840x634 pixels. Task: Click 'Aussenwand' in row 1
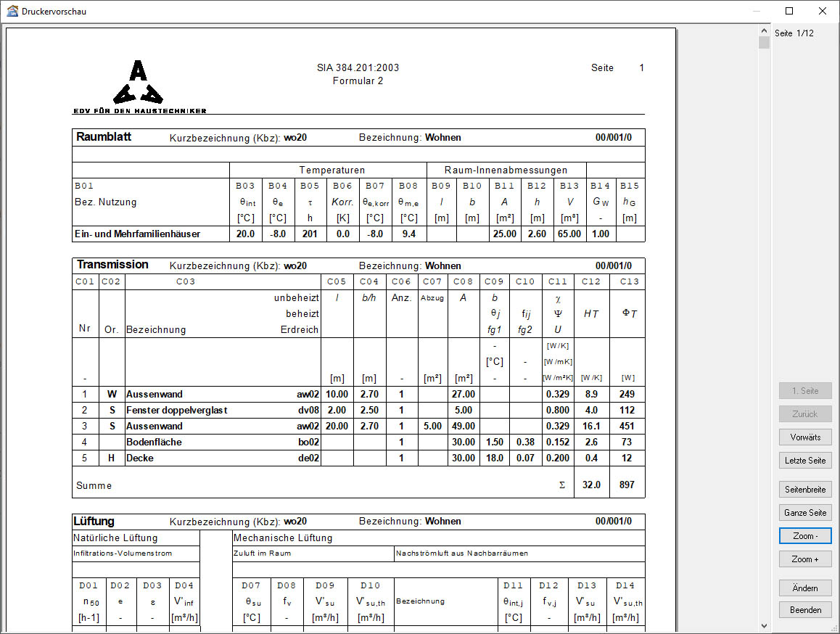pyautogui.click(x=155, y=395)
